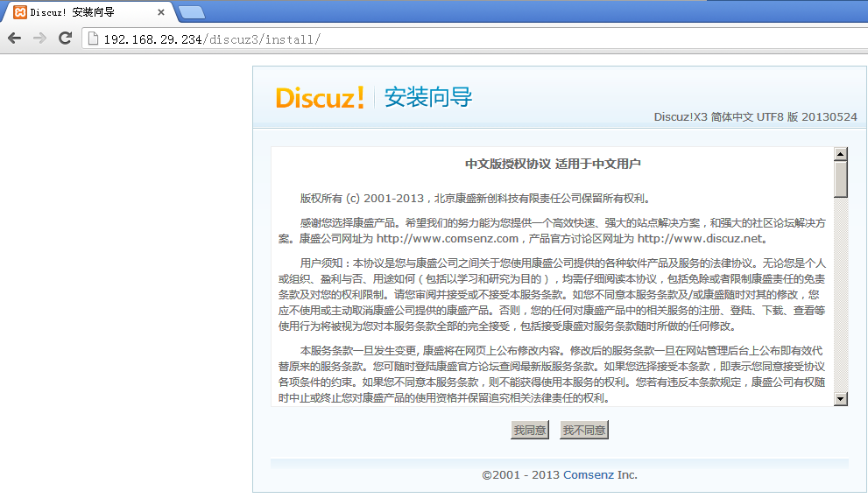The image size is (868, 498).
Task: Click the paragraph starting with 用户须知
Action: coord(552,294)
